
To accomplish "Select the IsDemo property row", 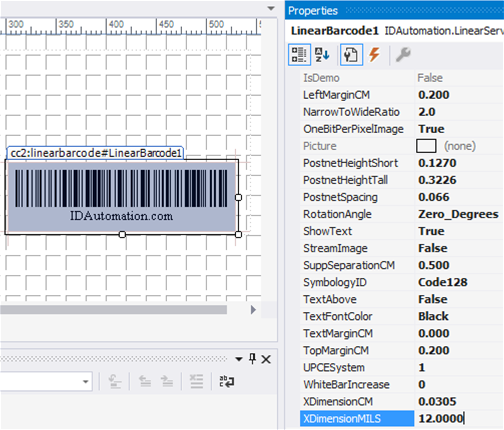I will pyautogui.click(x=402, y=78).
